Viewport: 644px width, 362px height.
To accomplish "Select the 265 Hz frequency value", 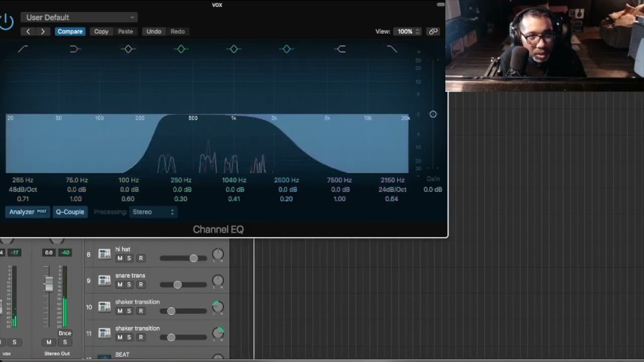I will 23,180.
